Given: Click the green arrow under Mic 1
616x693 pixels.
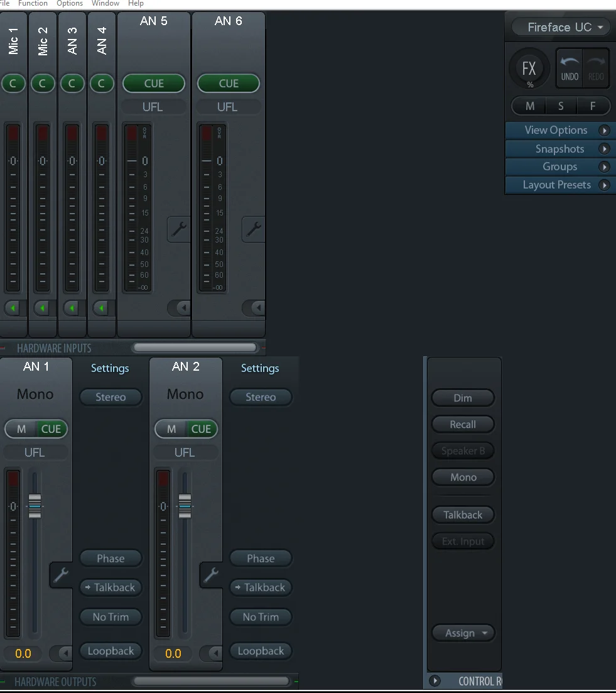Looking at the screenshot, I should [13, 308].
